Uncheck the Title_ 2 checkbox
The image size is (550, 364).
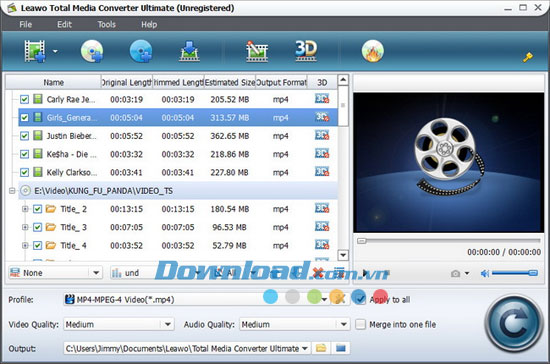(38, 209)
